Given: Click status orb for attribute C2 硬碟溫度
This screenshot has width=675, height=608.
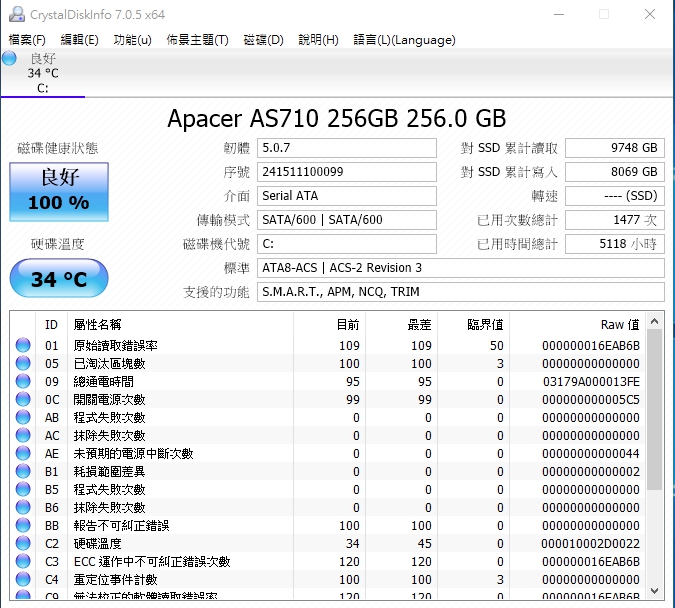Looking at the screenshot, I should (23, 544).
